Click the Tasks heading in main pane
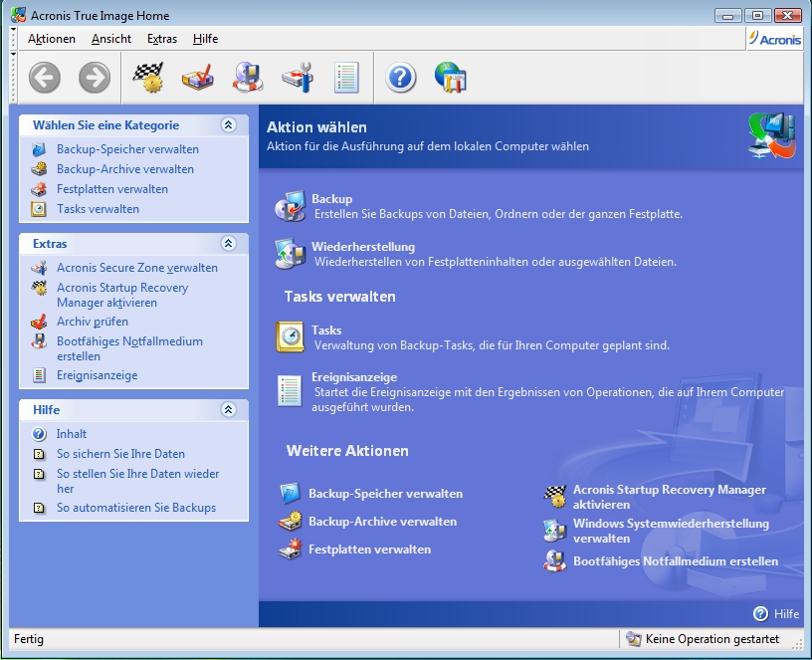 click(326, 330)
